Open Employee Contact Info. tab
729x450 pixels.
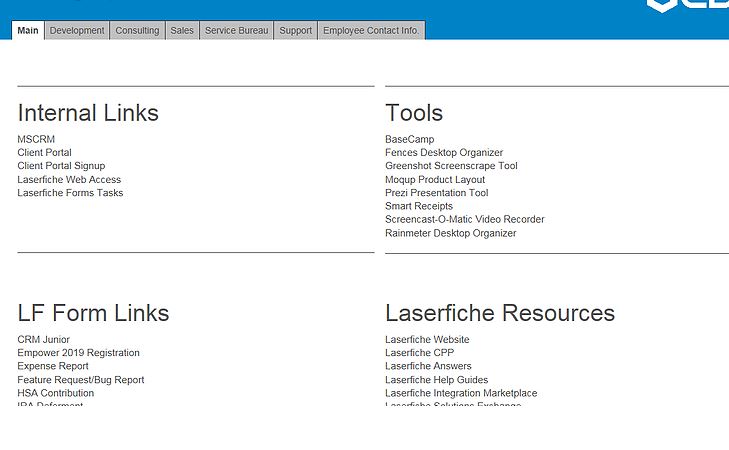tap(371, 30)
